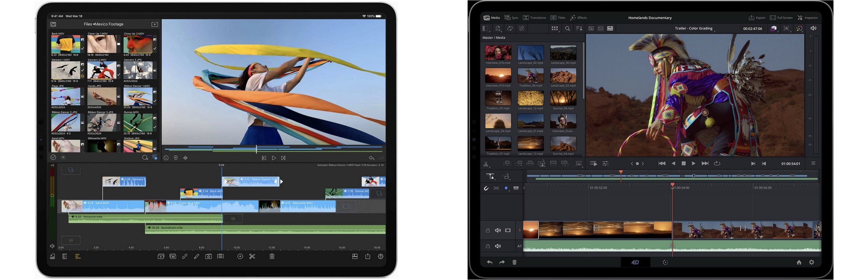Open DaVinci viewer options hamburger menu

pyautogui.click(x=813, y=163)
